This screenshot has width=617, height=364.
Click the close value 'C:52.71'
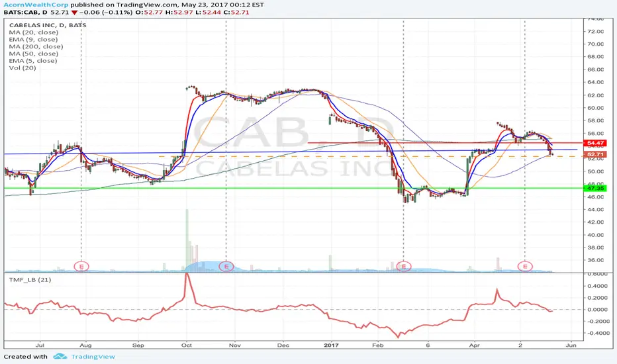pyautogui.click(x=236, y=12)
